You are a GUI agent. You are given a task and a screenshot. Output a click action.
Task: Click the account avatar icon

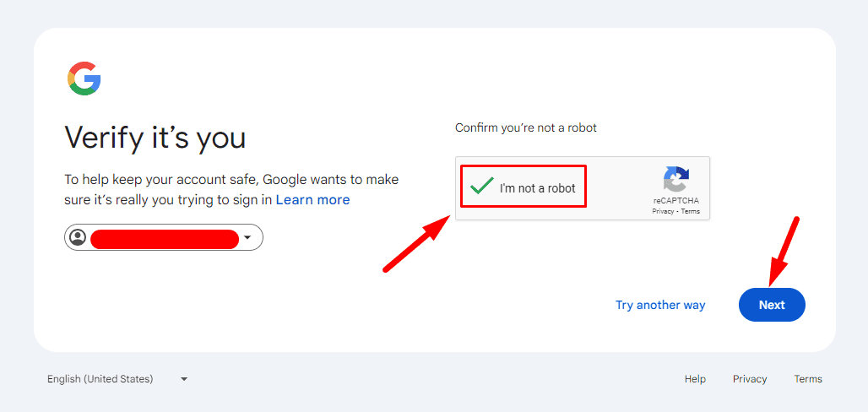tap(78, 238)
